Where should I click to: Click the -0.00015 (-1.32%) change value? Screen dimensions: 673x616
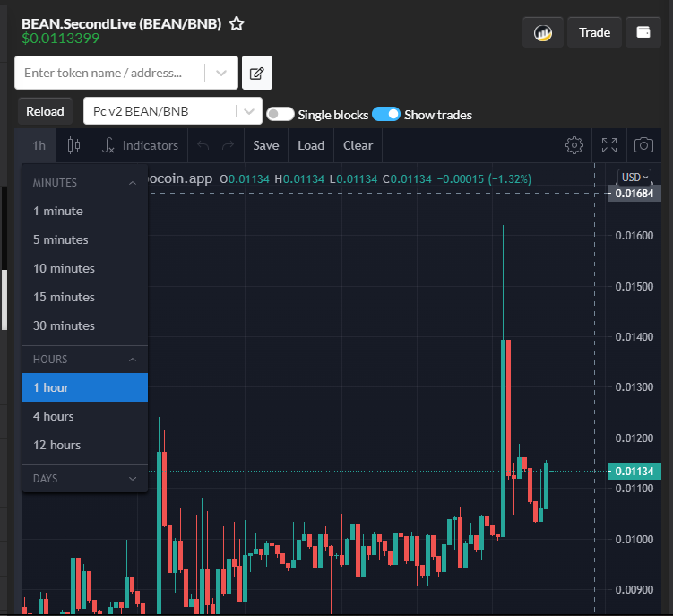[x=484, y=179]
